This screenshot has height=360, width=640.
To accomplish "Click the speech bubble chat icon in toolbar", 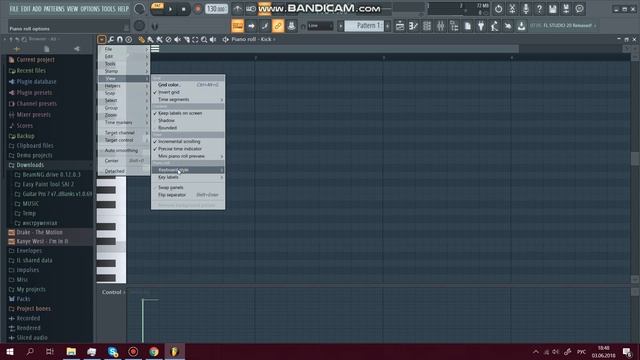I will [580, 9].
